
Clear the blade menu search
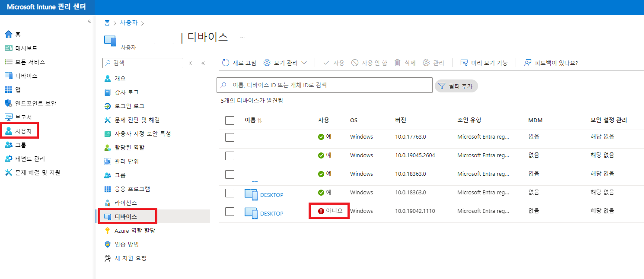190,63
